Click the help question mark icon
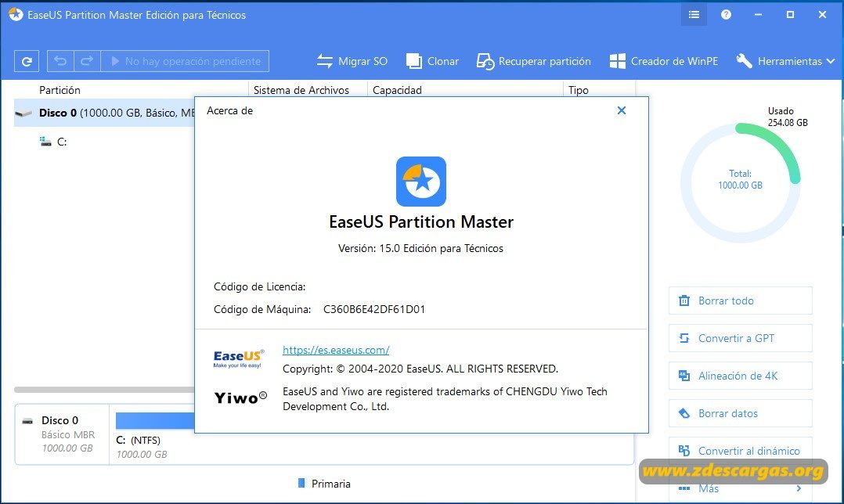Viewport: 844px width, 504px height. click(726, 15)
